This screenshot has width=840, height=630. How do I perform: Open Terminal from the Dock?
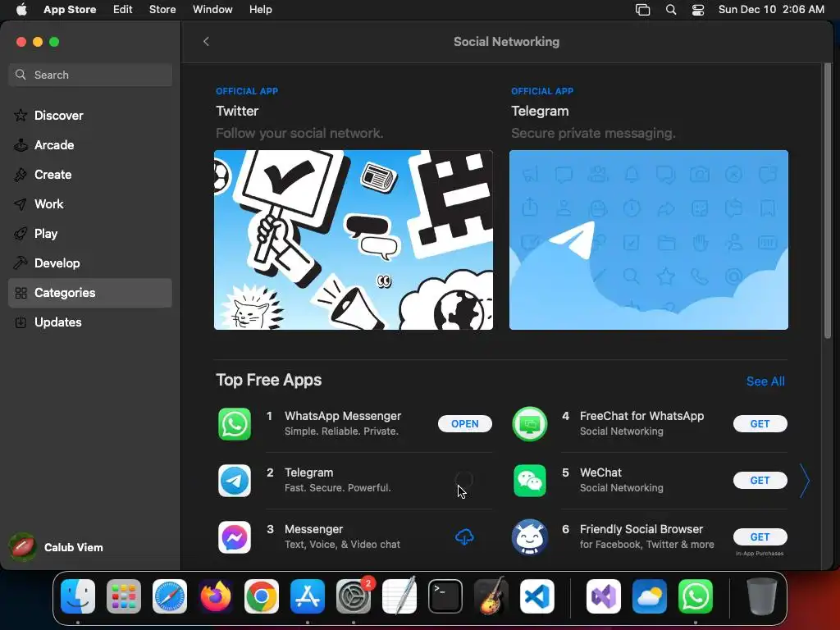(445, 596)
